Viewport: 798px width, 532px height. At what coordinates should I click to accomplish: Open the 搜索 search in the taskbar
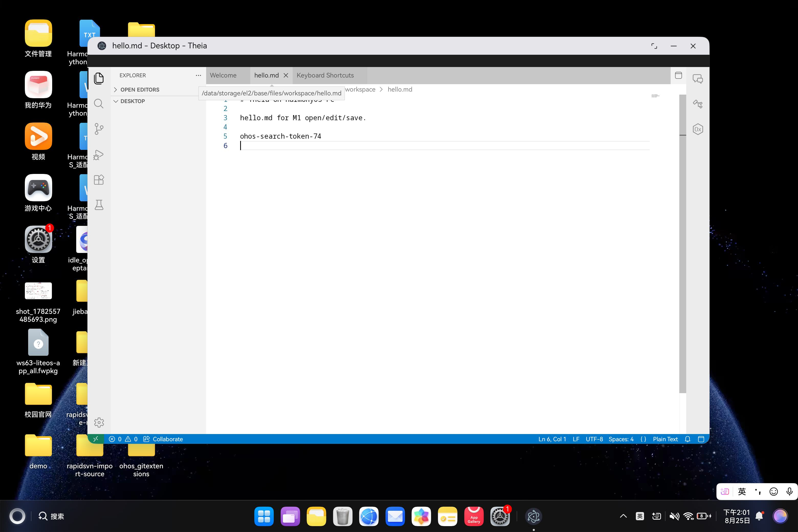(x=51, y=516)
